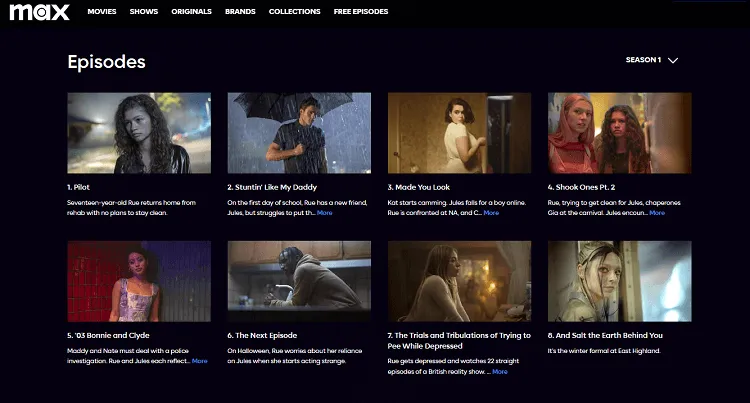Browse Free Episodes

pos(361,12)
